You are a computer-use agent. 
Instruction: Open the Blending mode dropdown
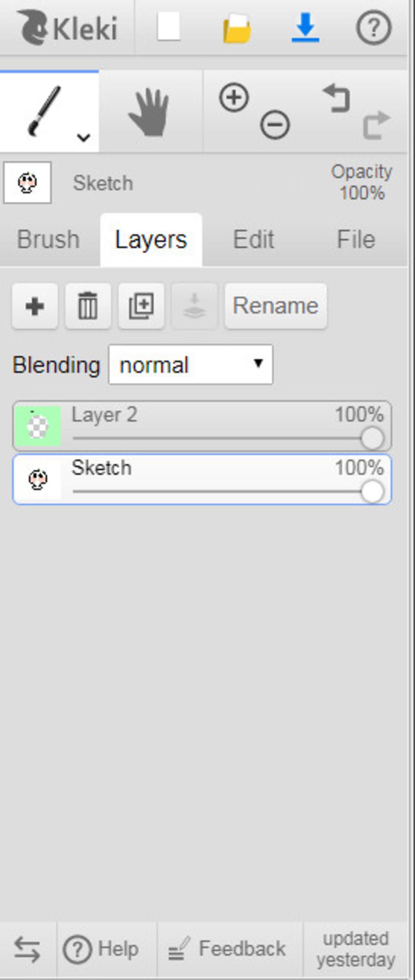pos(191,364)
